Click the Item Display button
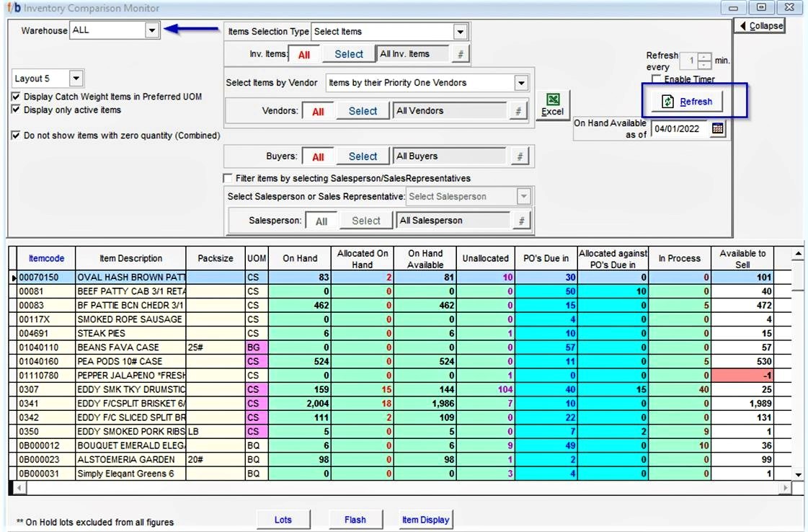 point(425,519)
